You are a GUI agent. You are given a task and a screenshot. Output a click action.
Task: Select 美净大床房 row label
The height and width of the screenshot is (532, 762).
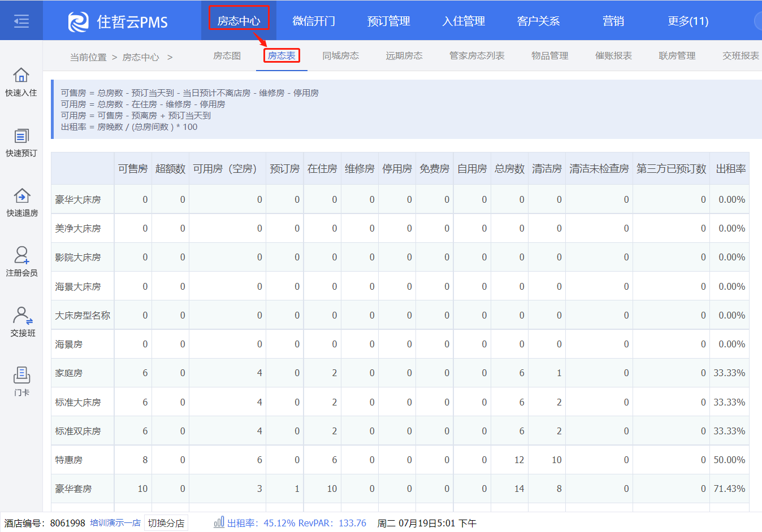(x=78, y=228)
